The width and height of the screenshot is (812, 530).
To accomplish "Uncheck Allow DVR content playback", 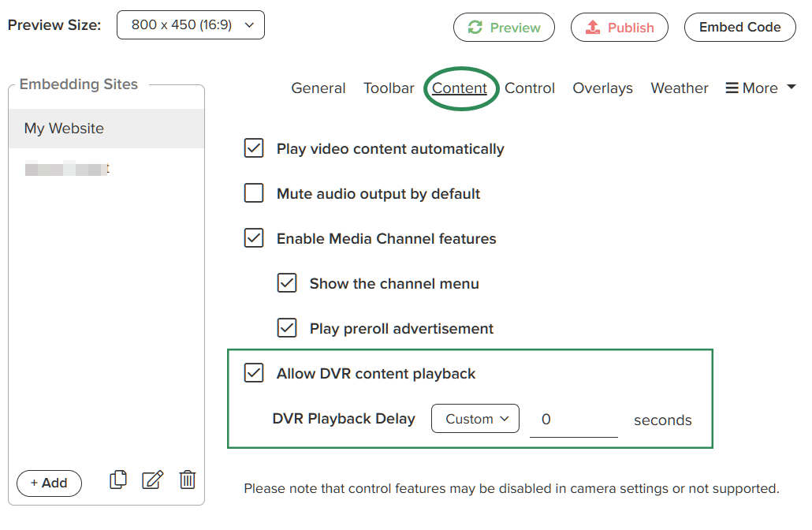I will click(x=253, y=373).
